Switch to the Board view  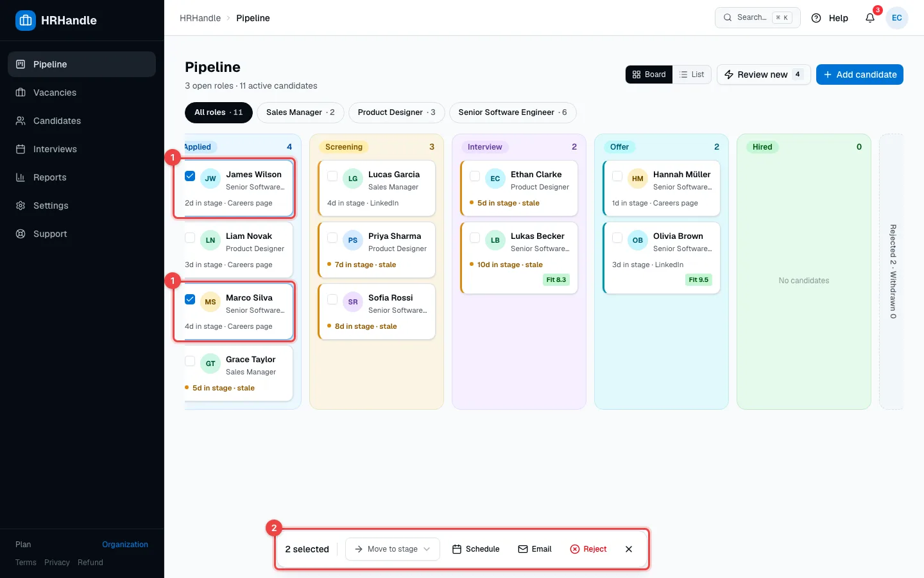(649, 74)
